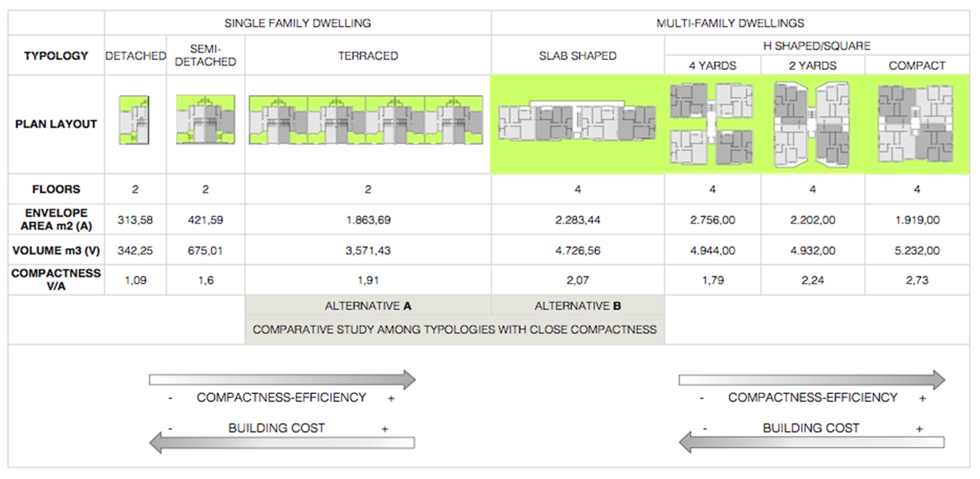980x479 pixels.
Task: Click the H Shaped/Square column header
Action: 816,46
